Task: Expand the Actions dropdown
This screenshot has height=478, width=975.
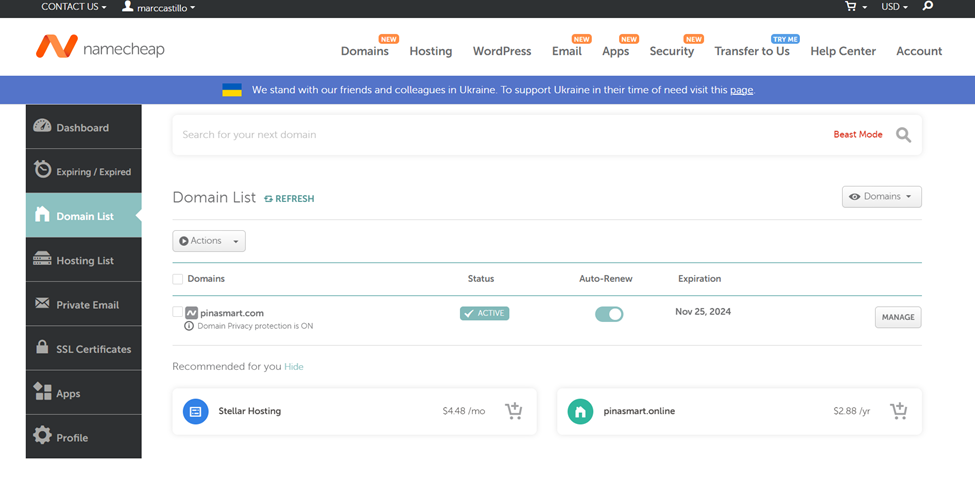Action: tap(209, 241)
